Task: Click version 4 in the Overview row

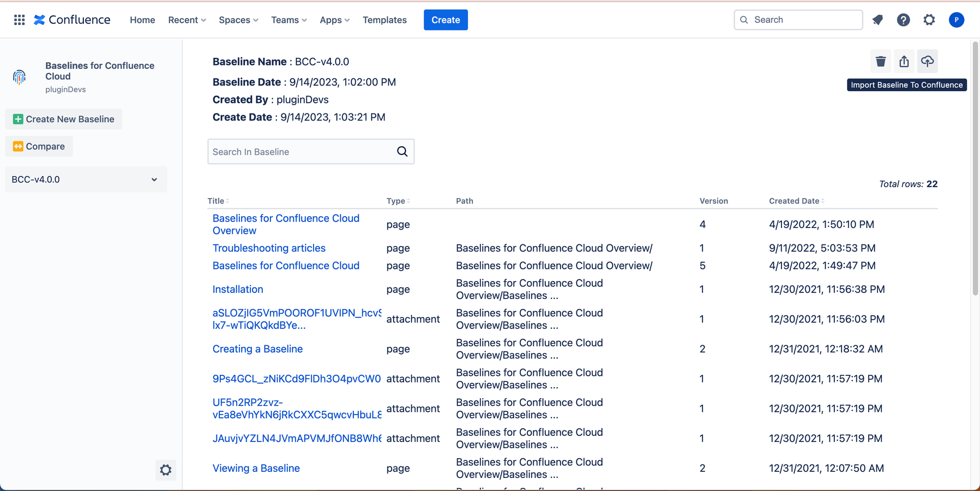Action: [702, 224]
